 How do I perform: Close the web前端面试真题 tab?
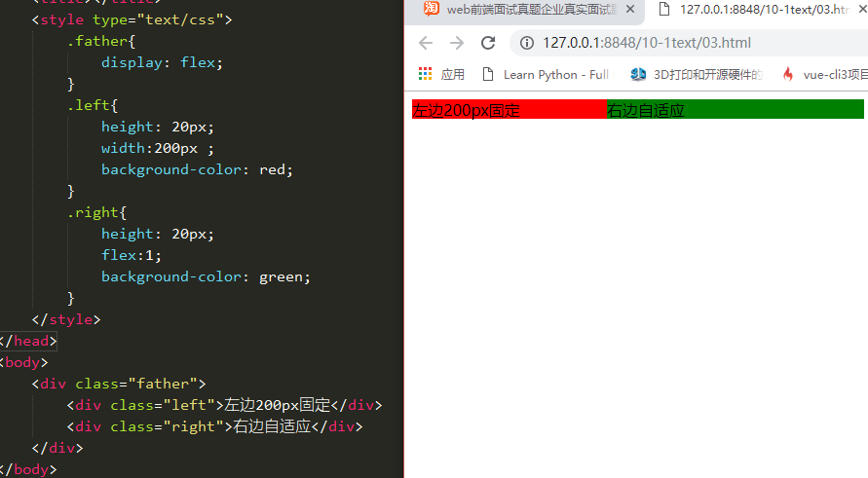point(630,9)
